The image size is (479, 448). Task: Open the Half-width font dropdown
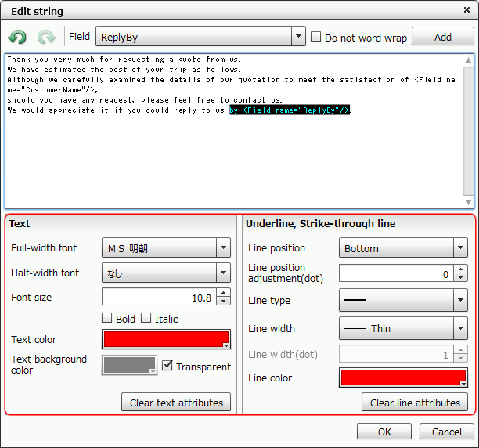166,273
